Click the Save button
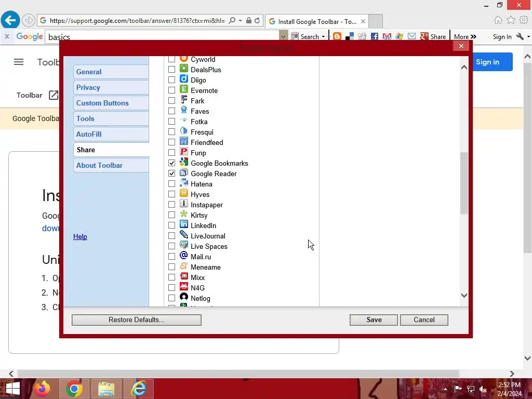Image resolution: width=532 pixels, height=399 pixels. click(374, 320)
